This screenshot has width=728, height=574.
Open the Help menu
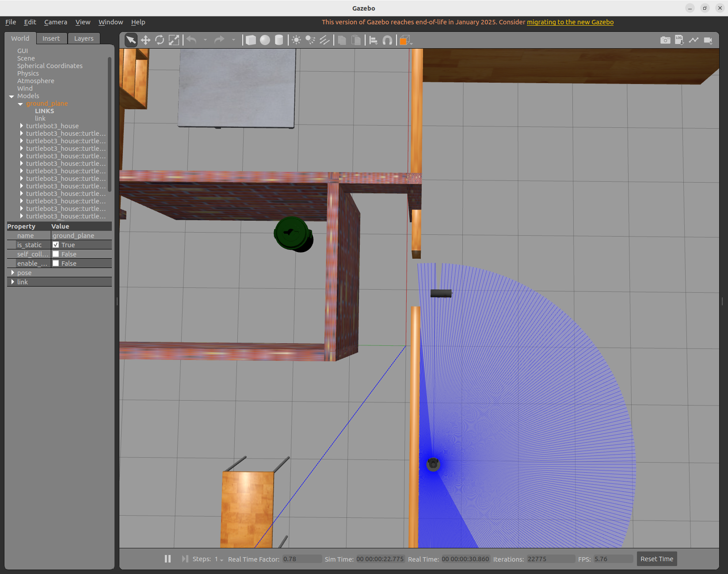138,22
